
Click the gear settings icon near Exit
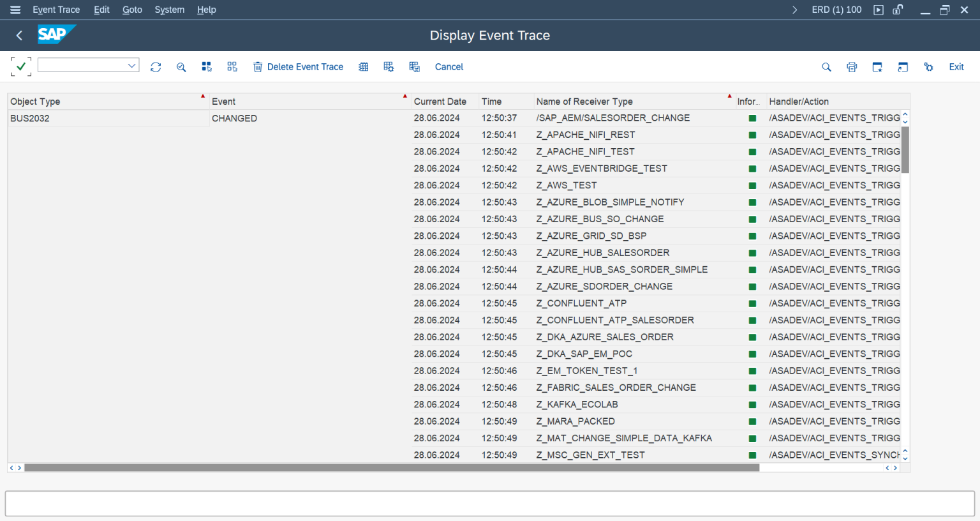[x=928, y=67]
